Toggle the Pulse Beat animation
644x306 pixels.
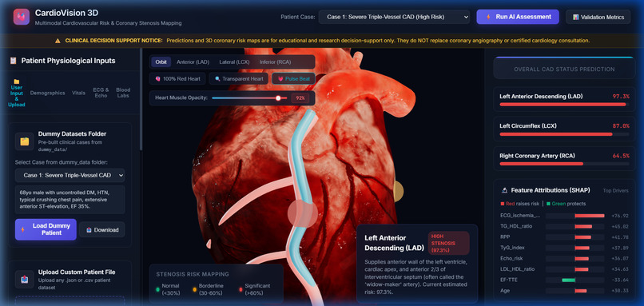(x=293, y=79)
